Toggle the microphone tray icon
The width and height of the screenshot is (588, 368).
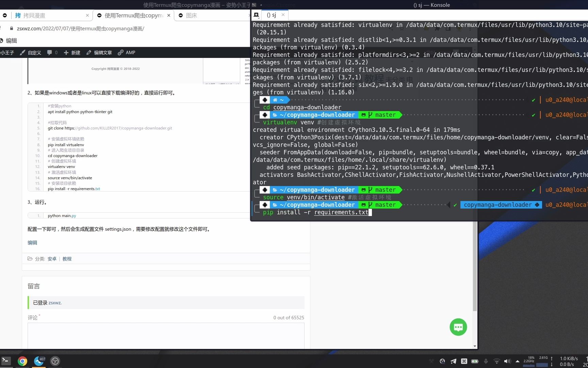point(486,361)
